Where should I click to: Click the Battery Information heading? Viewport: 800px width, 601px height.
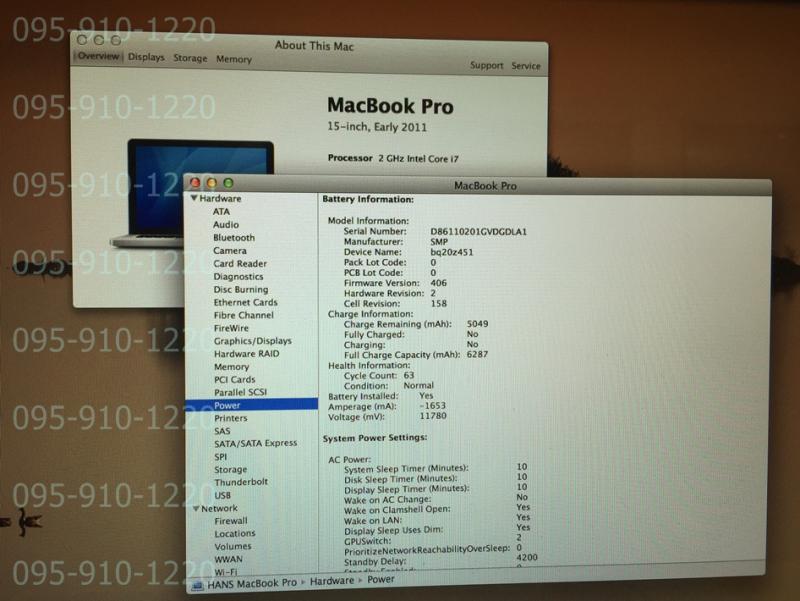pos(368,199)
